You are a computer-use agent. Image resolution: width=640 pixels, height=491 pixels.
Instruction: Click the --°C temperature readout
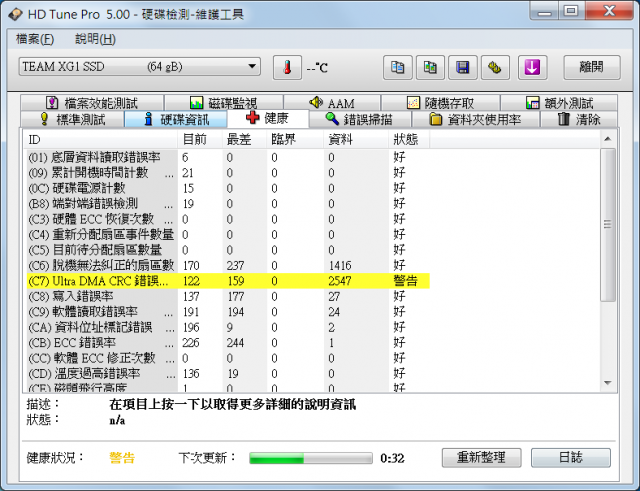point(317,68)
